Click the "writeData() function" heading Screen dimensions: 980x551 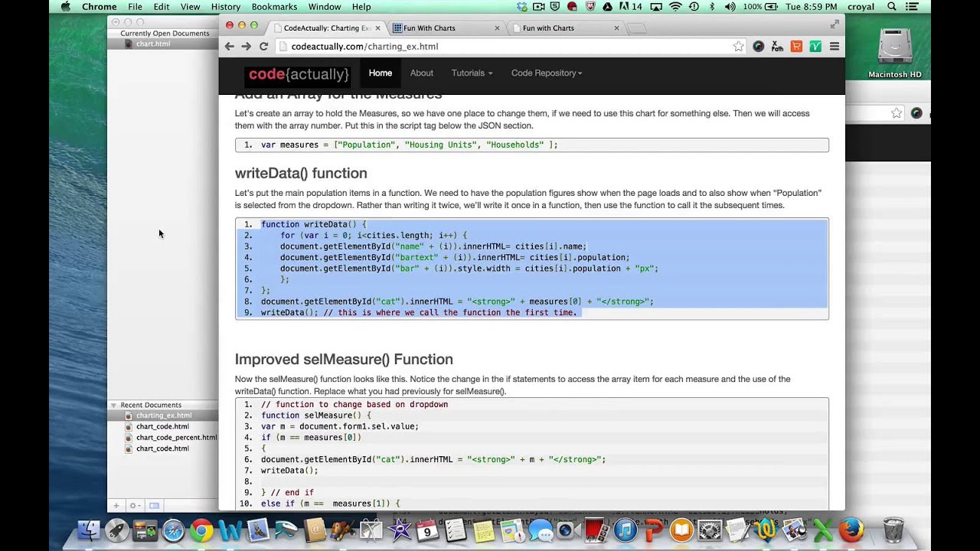click(x=301, y=173)
